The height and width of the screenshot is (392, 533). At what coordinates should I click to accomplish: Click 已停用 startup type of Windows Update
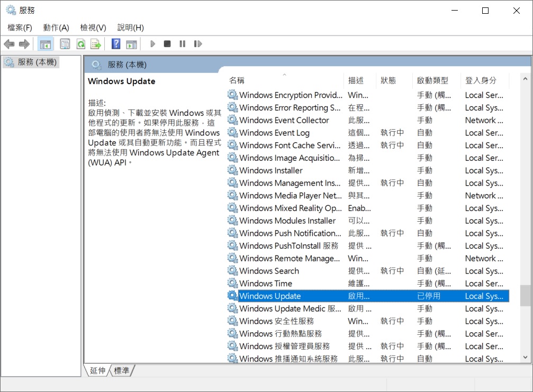(x=429, y=296)
